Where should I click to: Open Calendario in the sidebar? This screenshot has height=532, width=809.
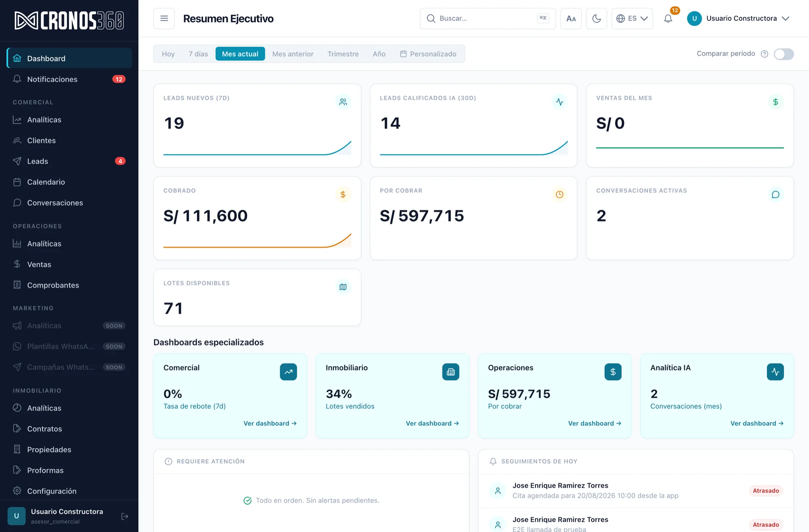69,182
